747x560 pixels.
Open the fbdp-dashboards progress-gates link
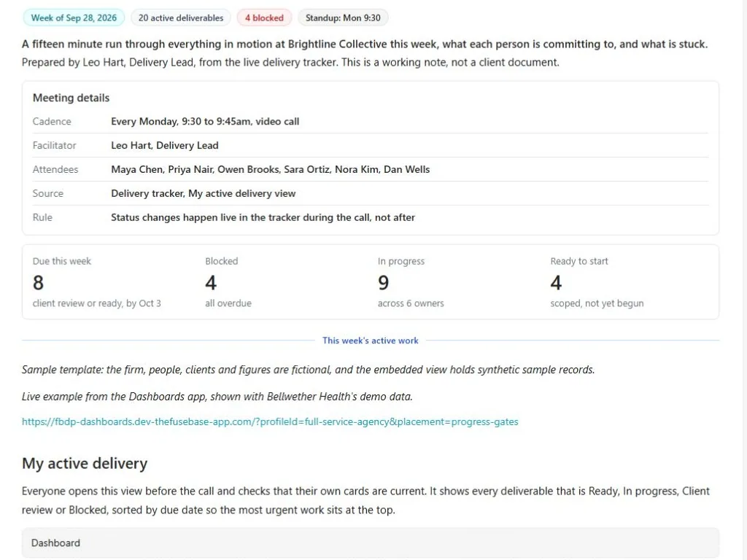tap(270, 422)
